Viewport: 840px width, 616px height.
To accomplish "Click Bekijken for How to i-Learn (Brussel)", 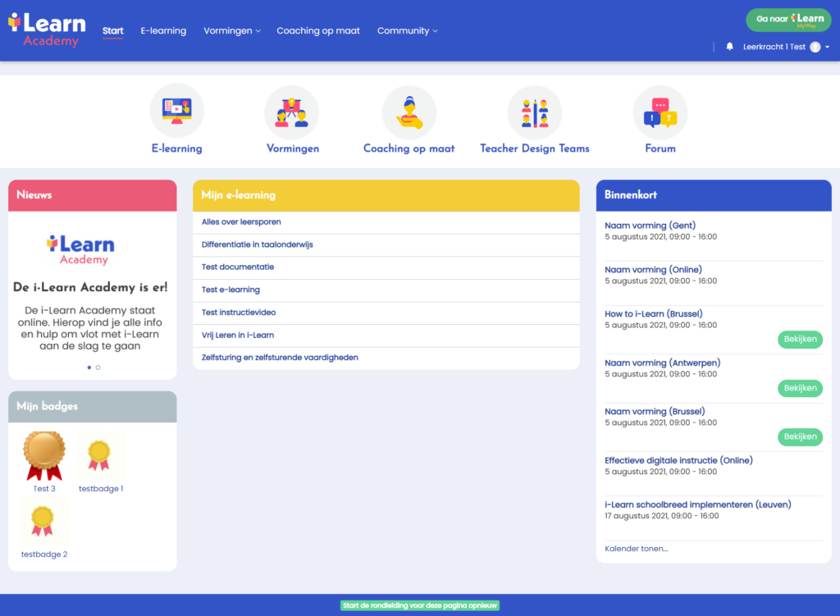I will [x=799, y=339].
